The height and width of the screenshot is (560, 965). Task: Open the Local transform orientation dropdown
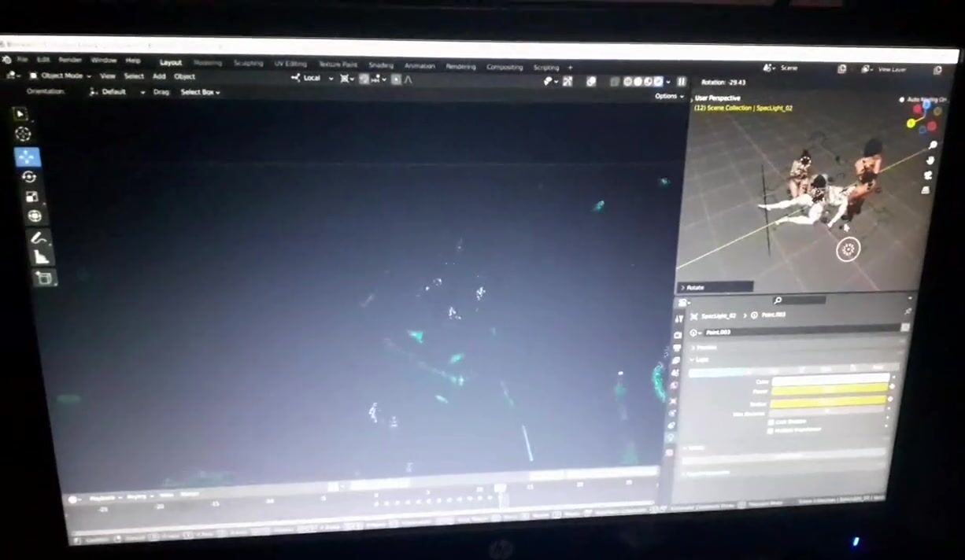tap(312, 78)
